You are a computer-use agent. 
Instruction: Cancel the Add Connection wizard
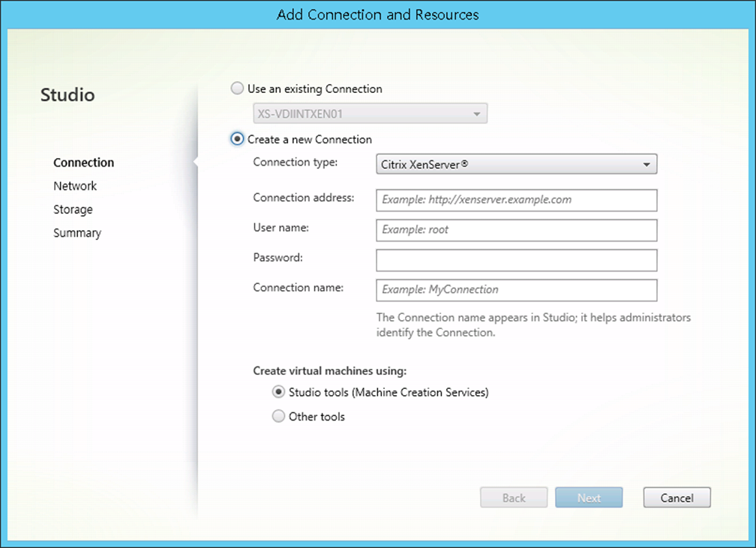click(x=676, y=497)
